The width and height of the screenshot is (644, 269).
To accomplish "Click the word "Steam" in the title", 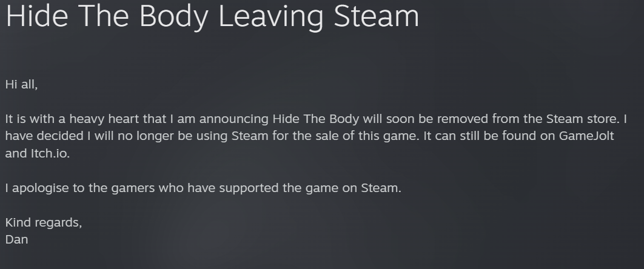I will [377, 16].
